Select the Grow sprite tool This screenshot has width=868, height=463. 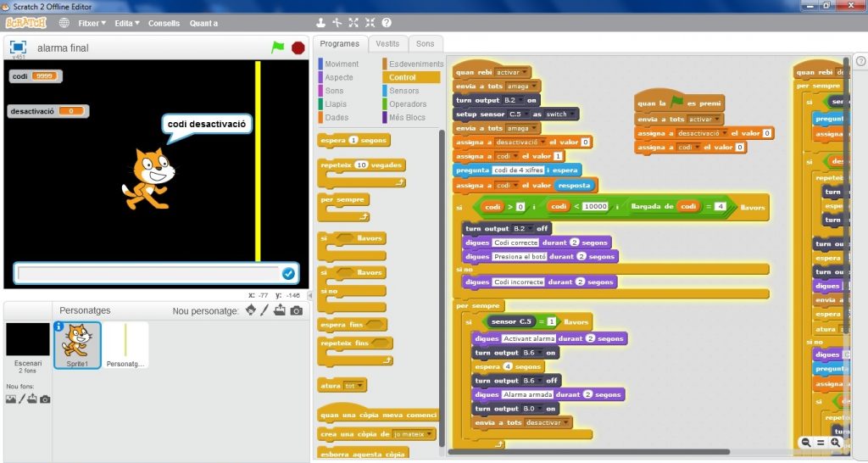click(353, 23)
